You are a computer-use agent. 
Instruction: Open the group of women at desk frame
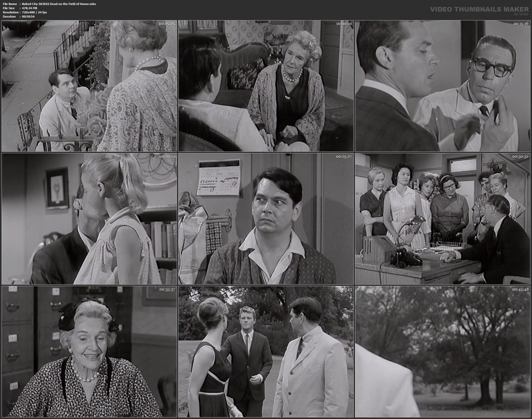443,219
